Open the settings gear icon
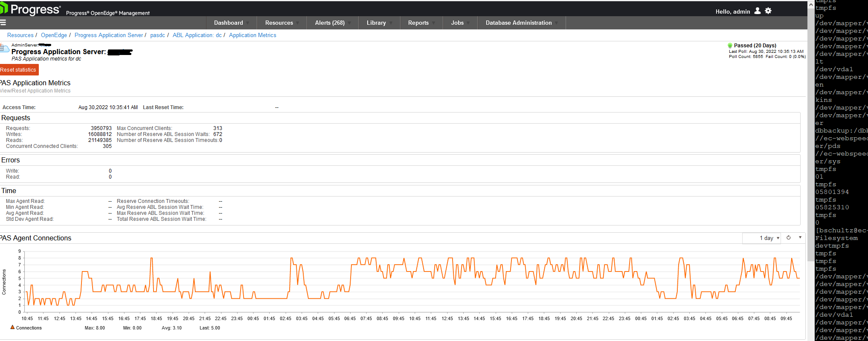The width and height of the screenshot is (868, 341). 768,11
